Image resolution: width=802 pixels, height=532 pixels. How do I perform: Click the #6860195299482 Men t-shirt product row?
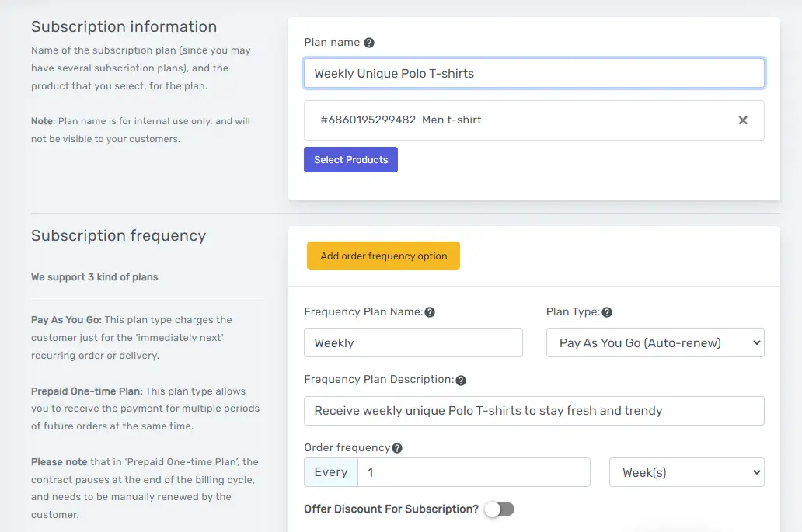click(x=534, y=120)
